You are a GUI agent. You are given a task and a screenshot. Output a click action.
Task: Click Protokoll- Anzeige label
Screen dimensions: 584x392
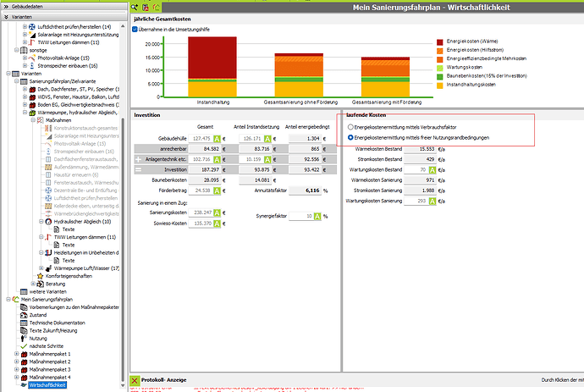[164, 380]
